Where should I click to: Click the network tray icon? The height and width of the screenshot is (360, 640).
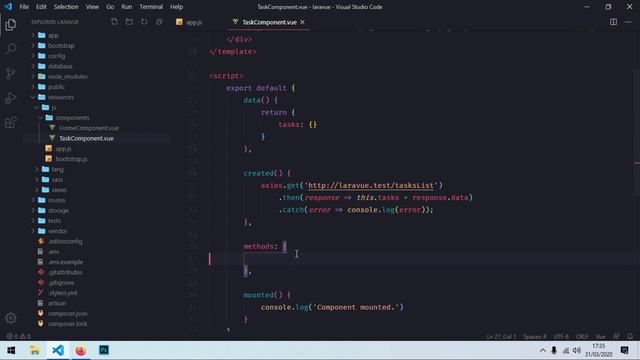coord(565,350)
